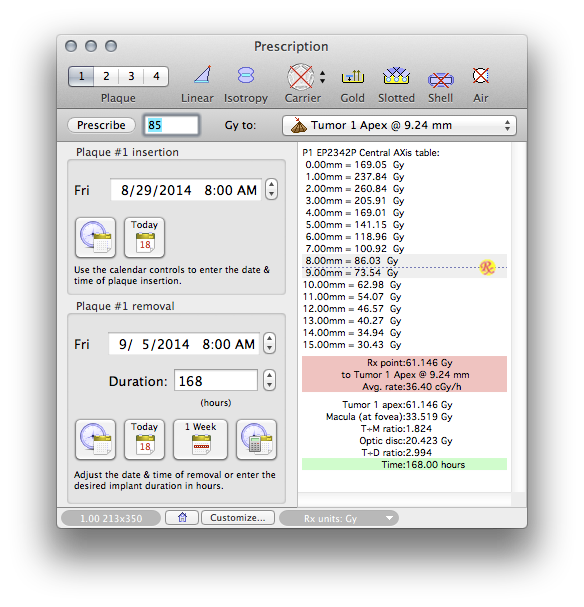Toggle the Slotted collimation icon
This screenshot has height=607, width=584.
coord(396,75)
